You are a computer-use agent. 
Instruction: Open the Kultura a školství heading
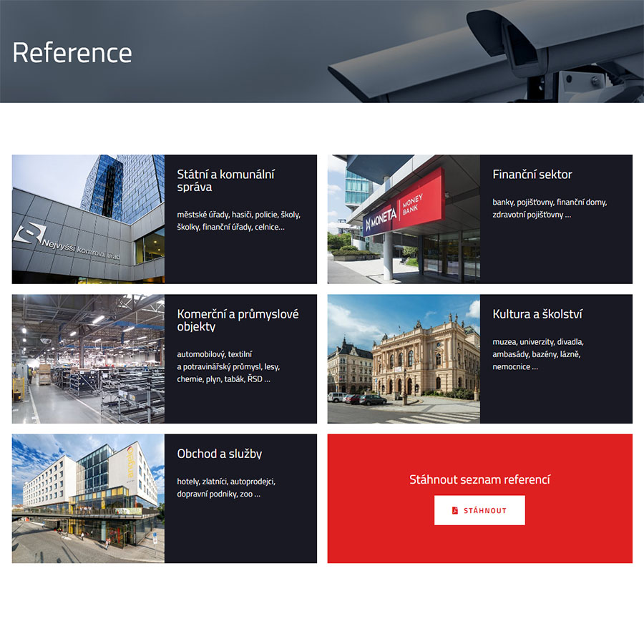tap(537, 314)
